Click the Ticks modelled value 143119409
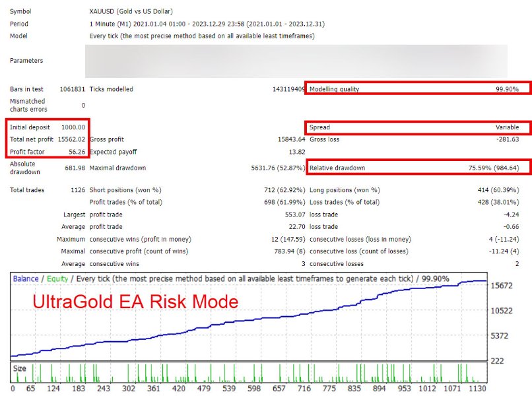Screen dimensions: 532x396 click(288, 89)
